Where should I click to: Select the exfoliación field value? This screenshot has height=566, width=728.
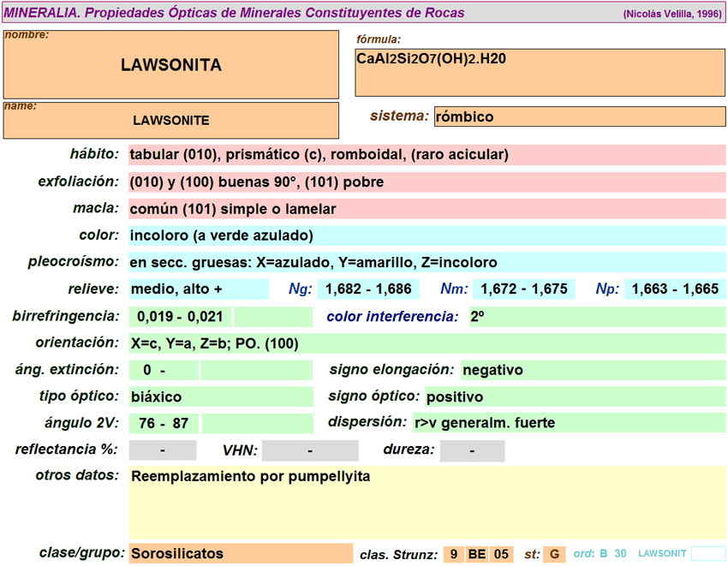[x=427, y=182]
